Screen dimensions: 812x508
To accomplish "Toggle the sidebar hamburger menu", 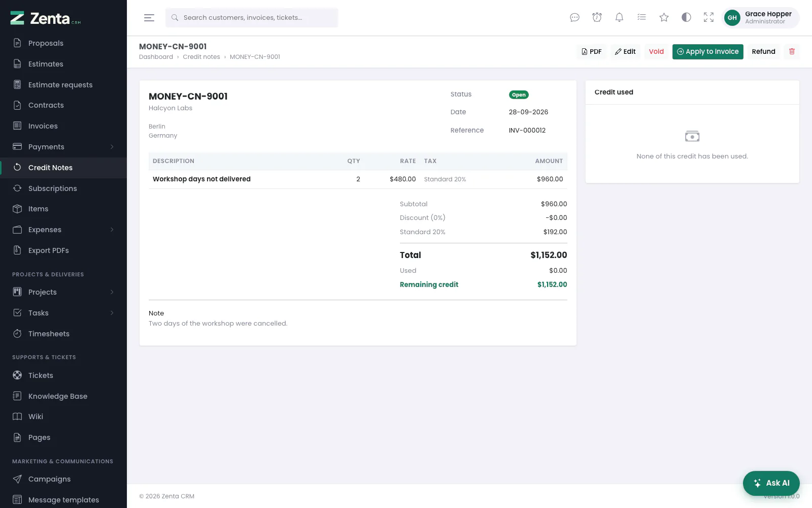I will [149, 18].
